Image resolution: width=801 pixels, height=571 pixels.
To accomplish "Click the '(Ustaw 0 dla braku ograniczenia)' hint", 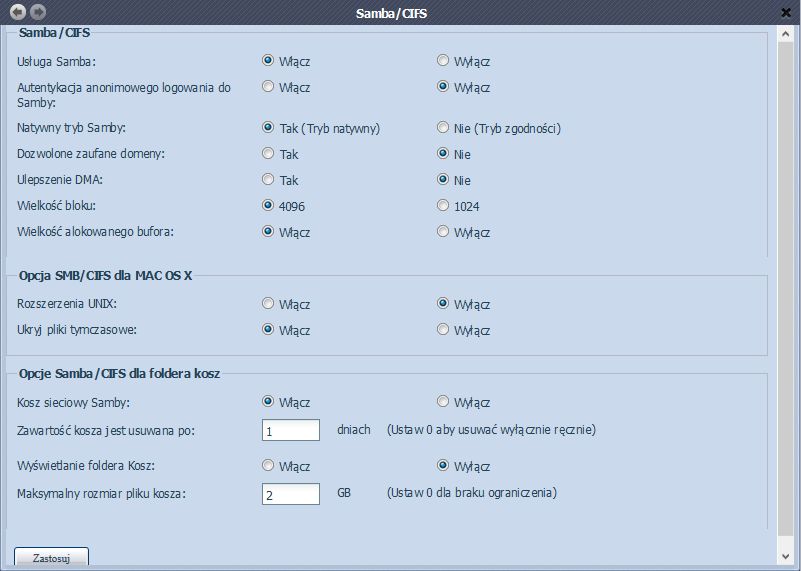I will [x=472, y=492].
